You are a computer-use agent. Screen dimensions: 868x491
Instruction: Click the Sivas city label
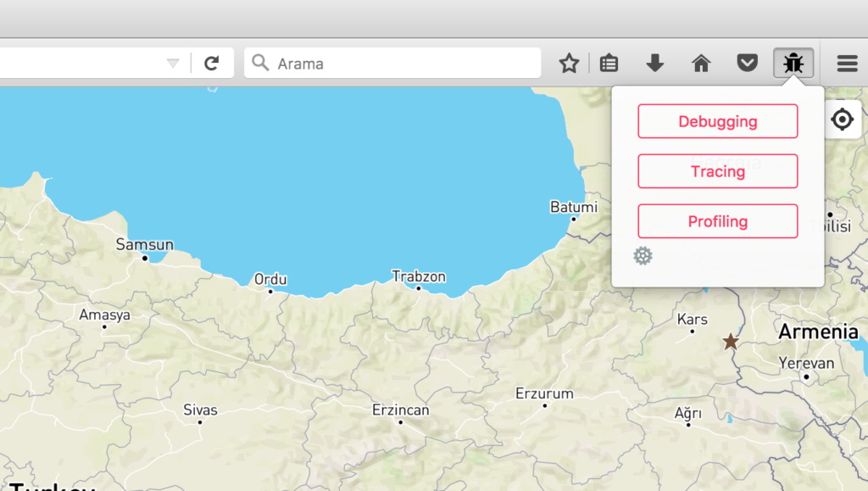point(200,410)
